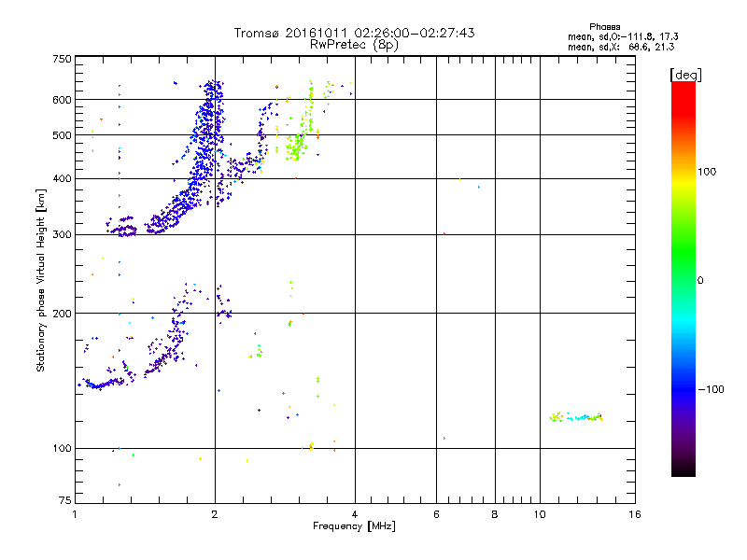The height and width of the screenshot is (560, 747).
Task: Click the x-axis label "16"
Action: tap(635, 514)
